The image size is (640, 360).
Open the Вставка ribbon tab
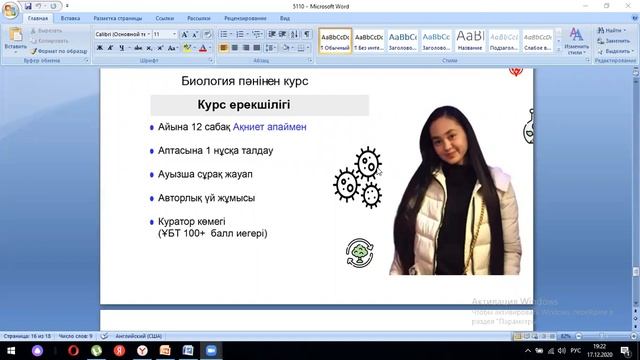[x=70, y=18]
